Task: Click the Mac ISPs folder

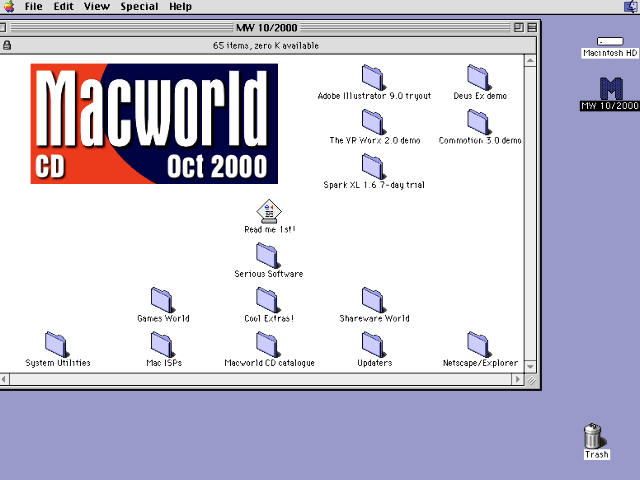Action: point(162,344)
